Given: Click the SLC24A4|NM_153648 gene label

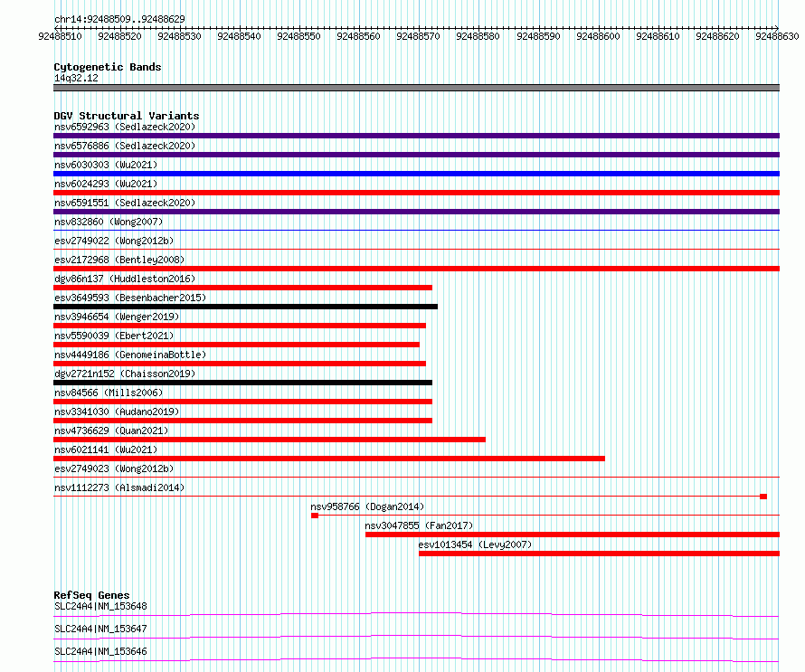Looking at the screenshot, I should click(x=100, y=606).
